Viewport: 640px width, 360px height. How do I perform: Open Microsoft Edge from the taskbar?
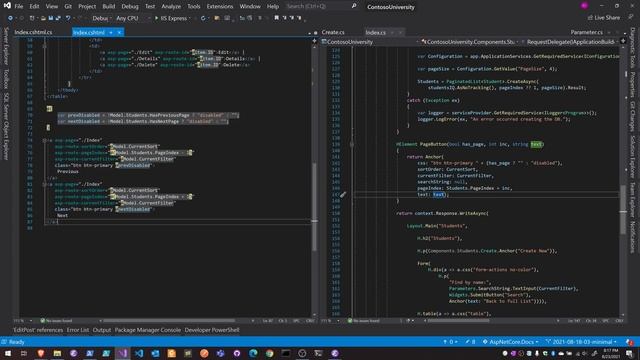[x=253, y=353]
